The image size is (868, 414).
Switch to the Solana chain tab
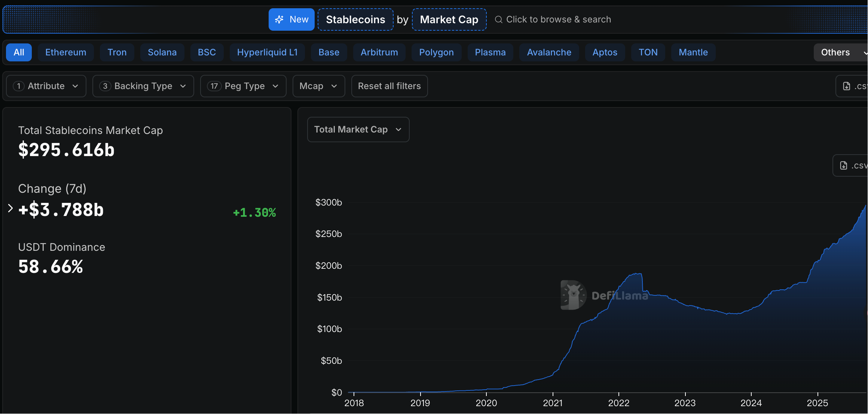(162, 52)
